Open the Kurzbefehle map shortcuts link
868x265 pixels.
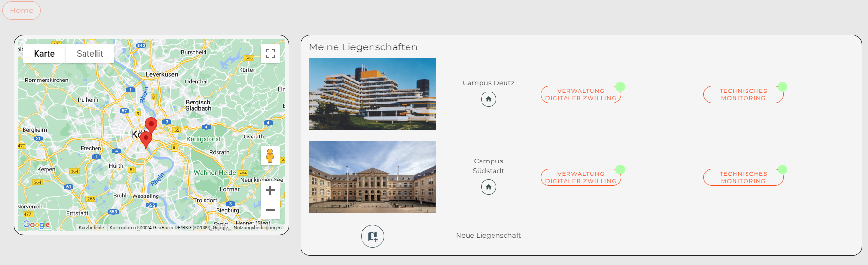click(x=91, y=228)
